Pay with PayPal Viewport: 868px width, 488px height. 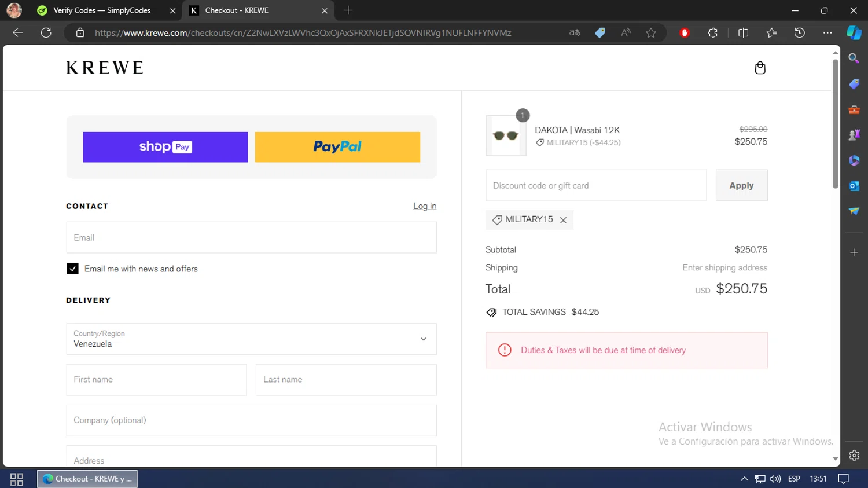[x=337, y=147]
